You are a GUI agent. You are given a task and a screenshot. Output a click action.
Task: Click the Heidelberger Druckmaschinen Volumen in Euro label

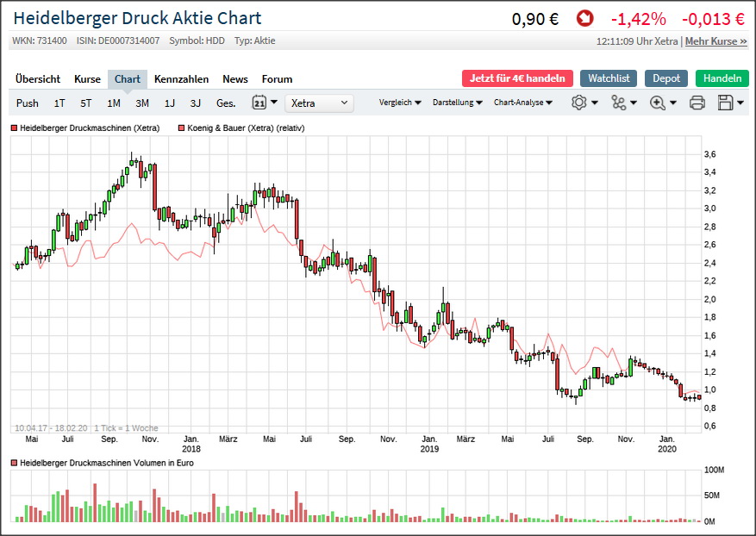click(x=107, y=464)
